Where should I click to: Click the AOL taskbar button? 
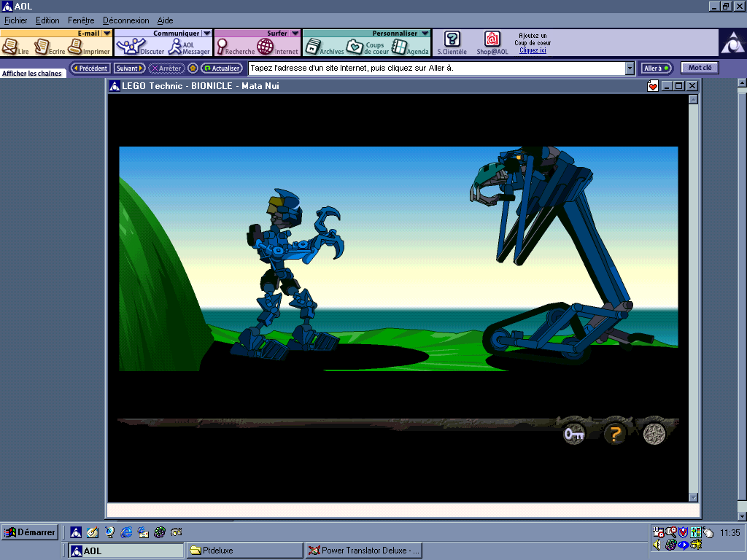(x=125, y=551)
